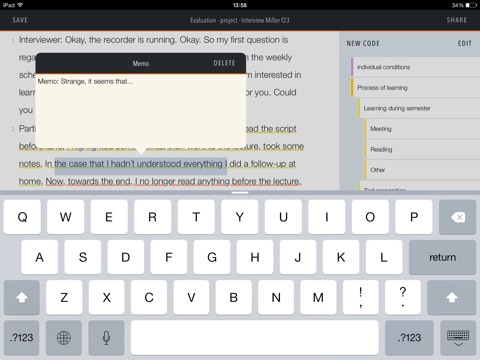The width and height of the screenshot is (480, 360).
Task: Tap the S key
Action: (x=83, y=257)
